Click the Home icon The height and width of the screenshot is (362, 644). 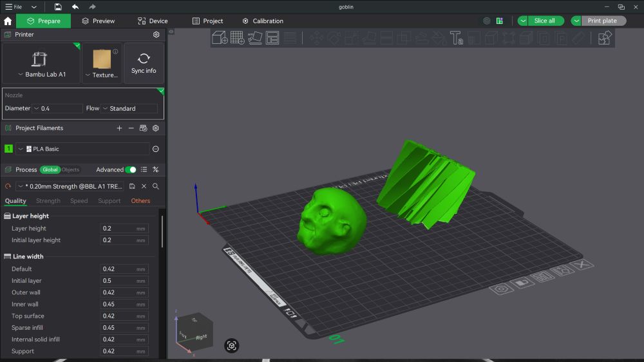[x=8, y=21]
